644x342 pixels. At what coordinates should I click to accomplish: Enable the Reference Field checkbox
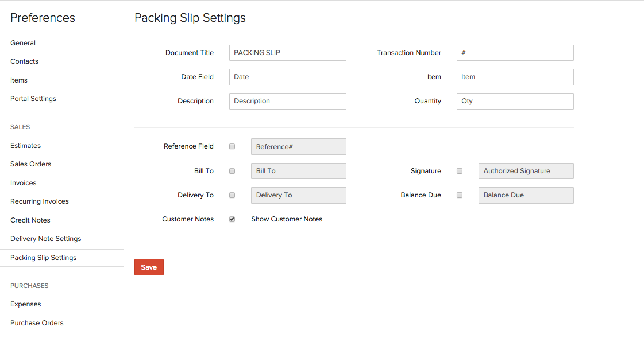pyautogui.click(x=232, y=146)
